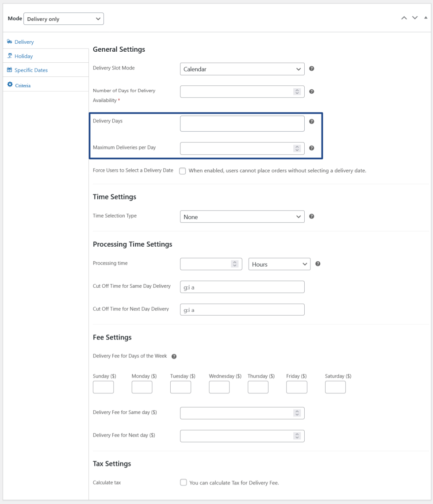The image size is (433, 504).
Task: Switch to the Holiday tab
Action: (23, 56)
